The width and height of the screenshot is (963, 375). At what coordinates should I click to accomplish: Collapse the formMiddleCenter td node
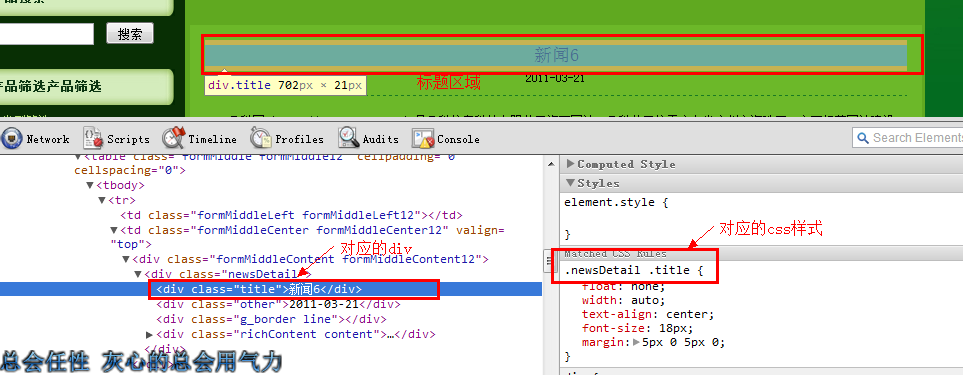point(114,230)
